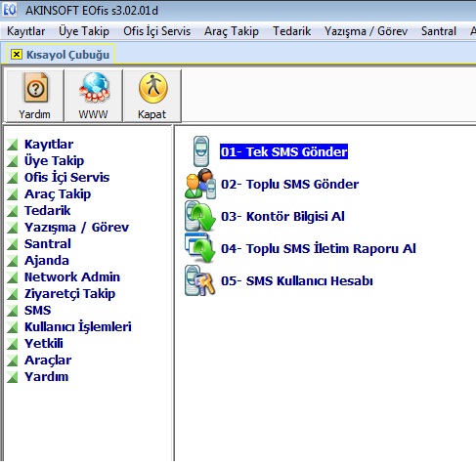This screenshot has width=476, height=467.
Task: Click the keys icon beside SMS Kullanıcı Hesabı
Action: (x=200, y=280)
